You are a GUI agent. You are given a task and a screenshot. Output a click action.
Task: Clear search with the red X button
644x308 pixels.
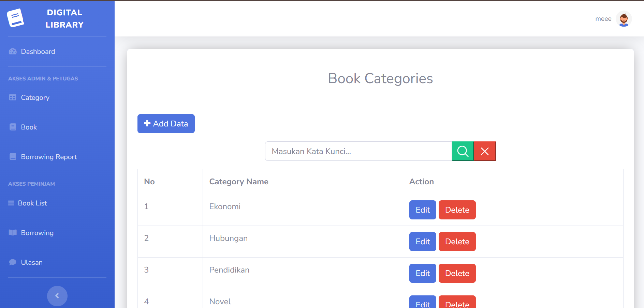coord(485,151)
